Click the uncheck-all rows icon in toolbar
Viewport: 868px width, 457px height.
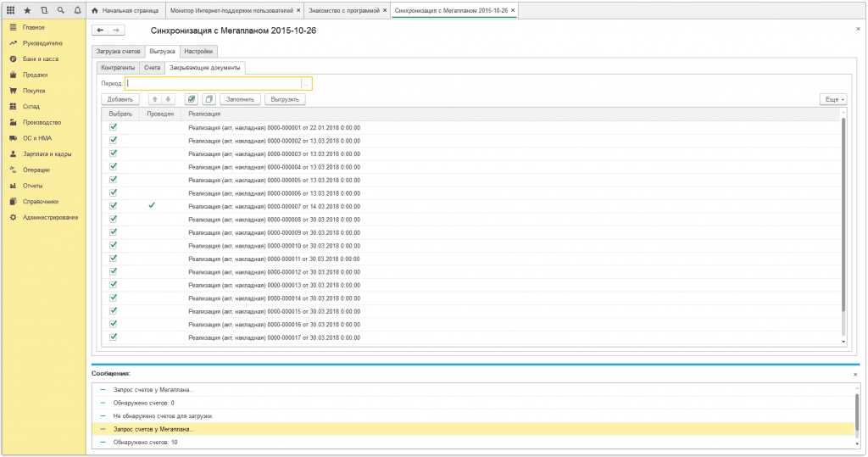tap(209, 99)
